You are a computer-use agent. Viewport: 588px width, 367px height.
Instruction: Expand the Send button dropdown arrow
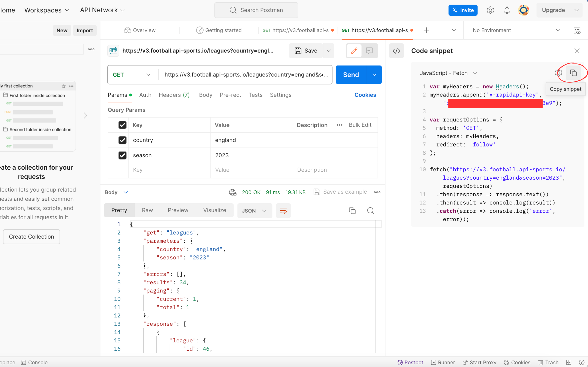pyautogui.click(x=374, y=75)
